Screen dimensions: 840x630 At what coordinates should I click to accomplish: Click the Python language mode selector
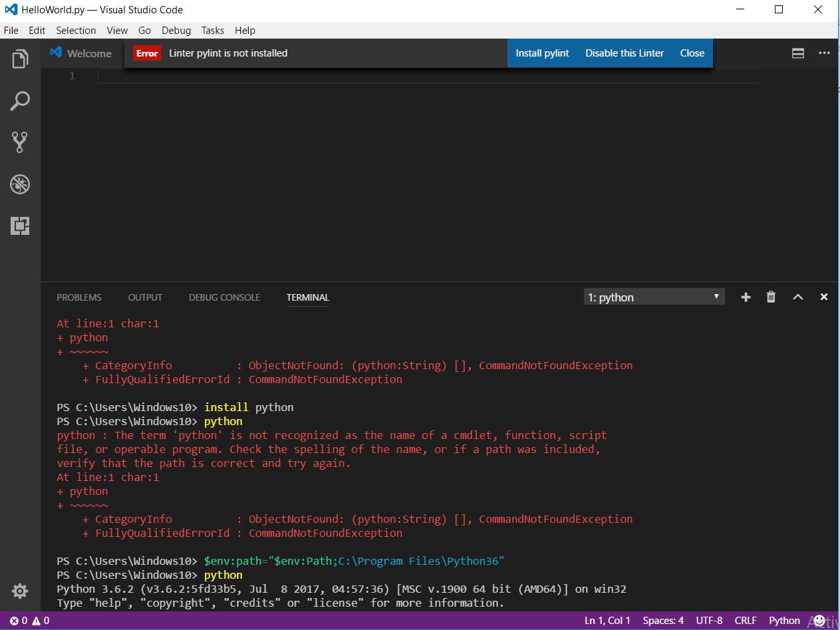click(784, 621)
